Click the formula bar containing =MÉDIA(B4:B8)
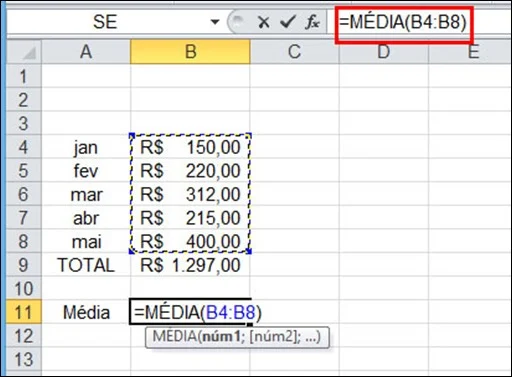This screenshot has width=512, height=377. click(420, 22)
